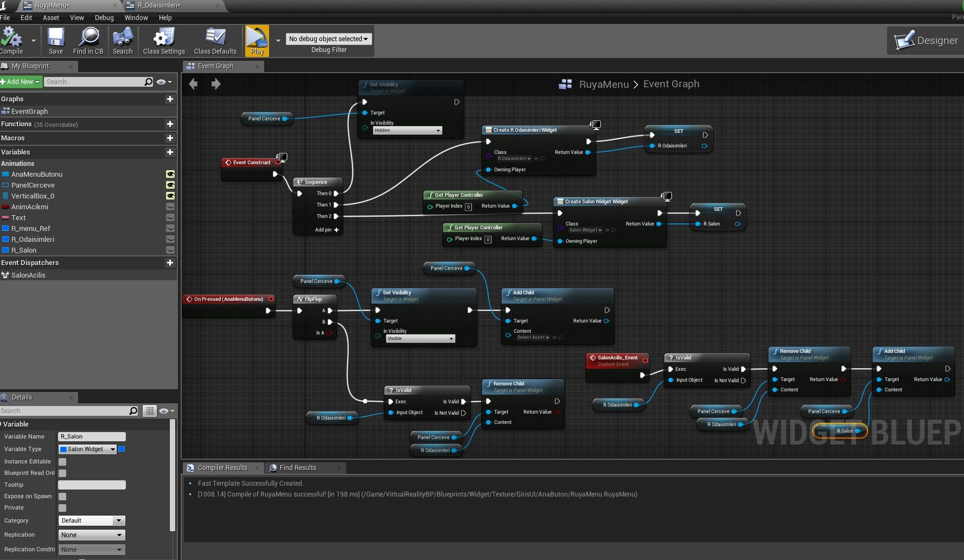Image resolution: width=964 pixels, height=560 pixels.
Task: Click Add pin on Sequence node
Action: [327, 230]
